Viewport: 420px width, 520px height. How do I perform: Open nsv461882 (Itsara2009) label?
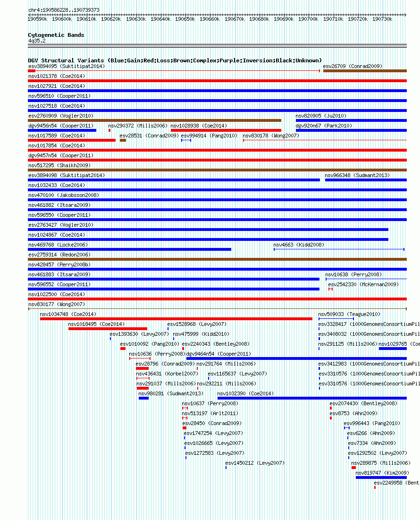59,205
